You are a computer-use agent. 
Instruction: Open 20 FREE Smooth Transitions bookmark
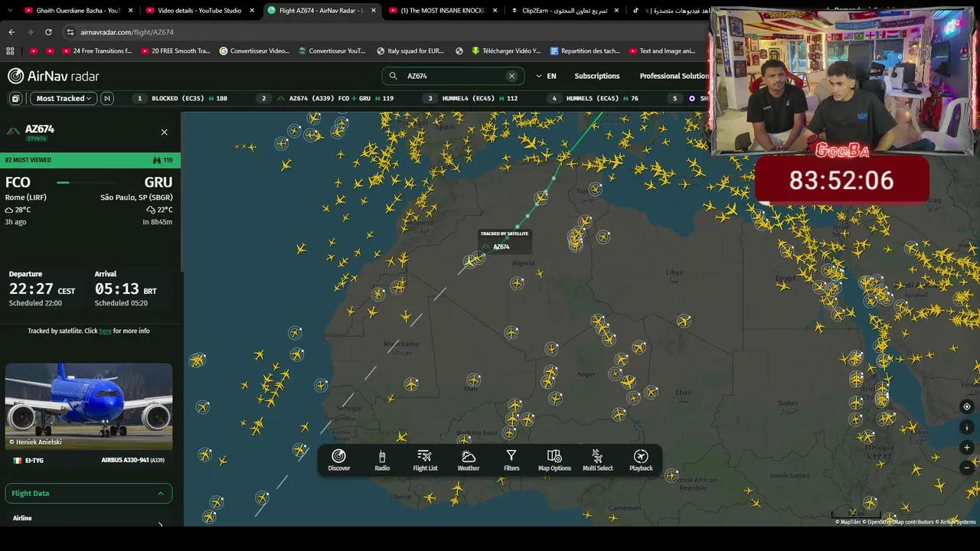(175, 51)
